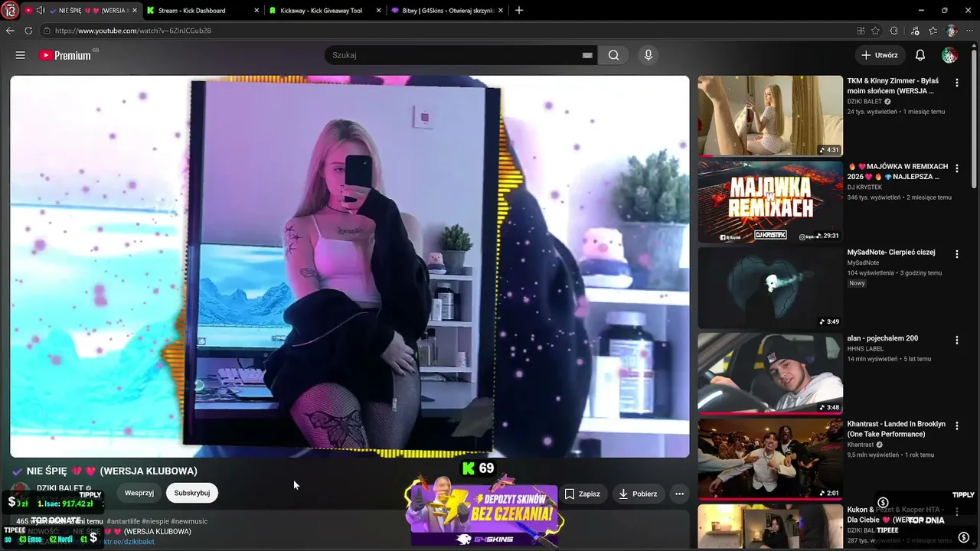Click the #newmusic hashtag
The image size is (980, 551).
coord(189,521)
